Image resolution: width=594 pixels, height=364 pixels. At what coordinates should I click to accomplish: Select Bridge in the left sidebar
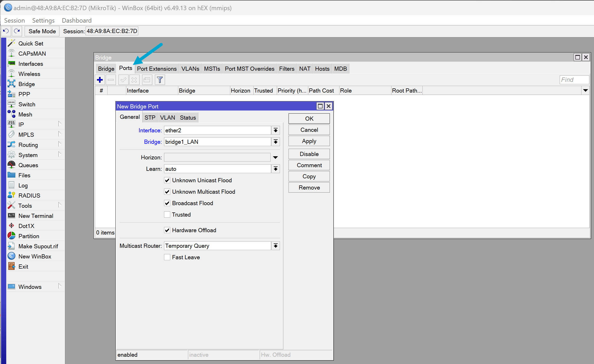coord(26,84)
